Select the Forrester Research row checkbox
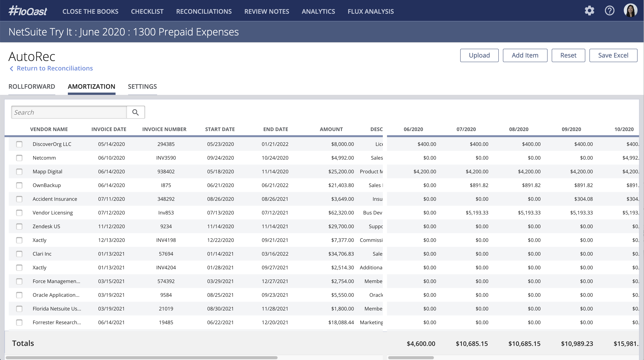Viewport: 644px width, 360px height. pyautogui.click(x=19, y=322)
